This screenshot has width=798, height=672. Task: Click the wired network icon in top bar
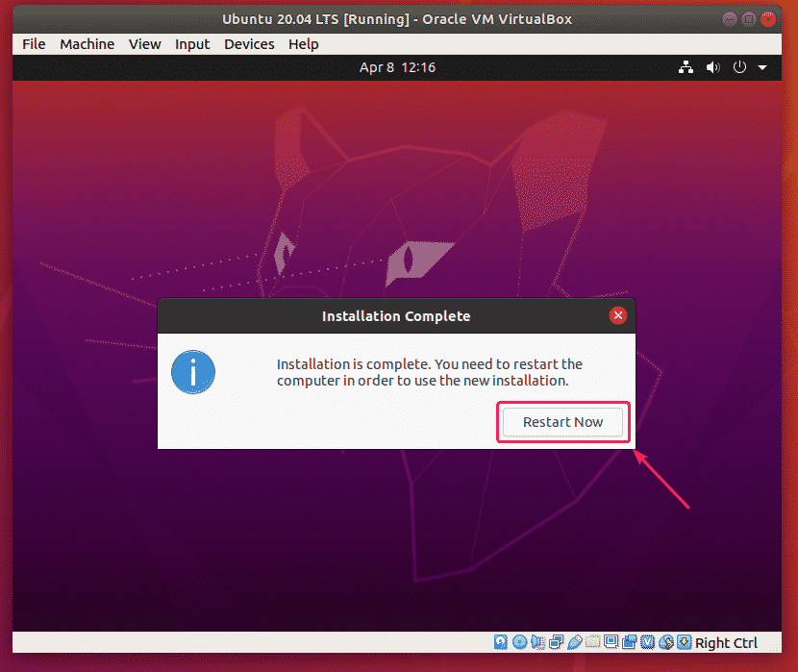686,67
